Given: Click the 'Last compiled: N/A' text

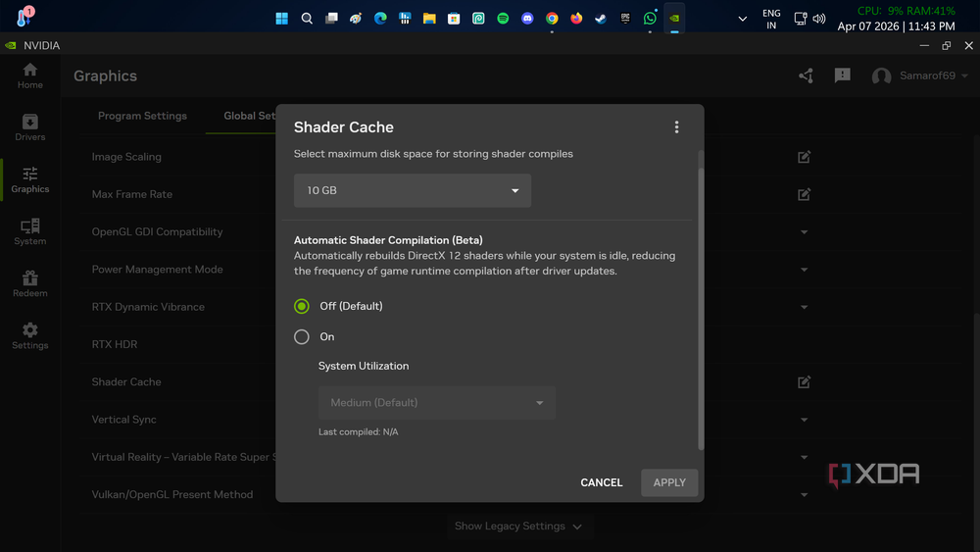Looking at the screenshot, I should pos(358,432).
